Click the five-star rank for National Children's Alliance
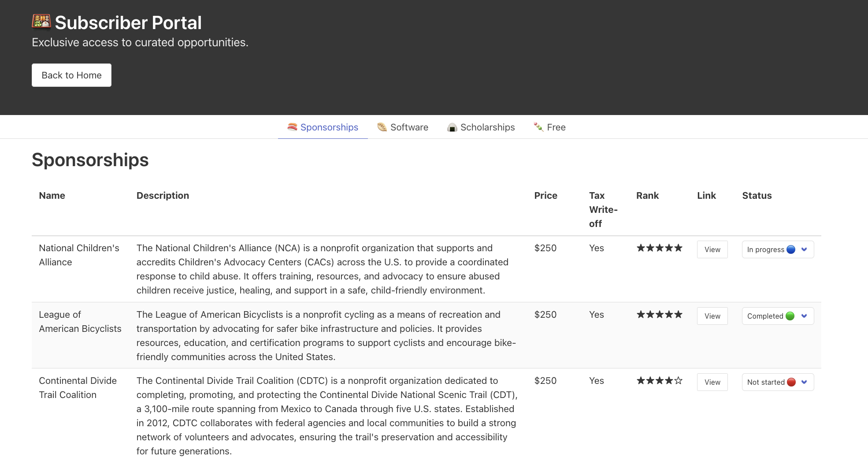This screenshot has height=461, width=868. [659, 248]
